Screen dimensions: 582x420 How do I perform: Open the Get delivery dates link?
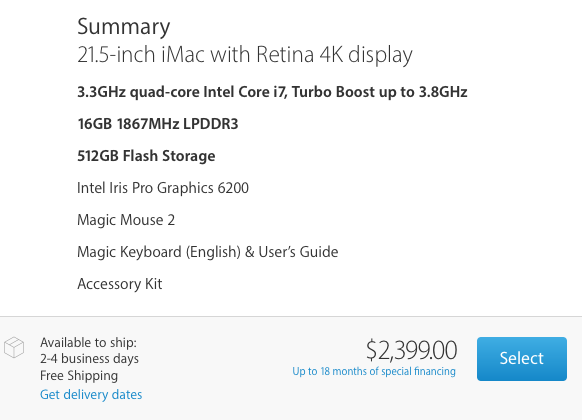[x=91, y=394]
